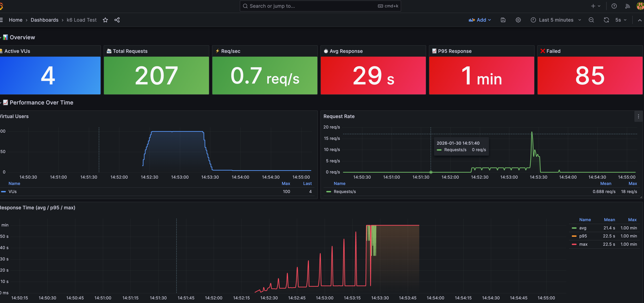This screenshot has height=303, width=644.
Task: Click the save dashboard icon
Action: (503, 20)
